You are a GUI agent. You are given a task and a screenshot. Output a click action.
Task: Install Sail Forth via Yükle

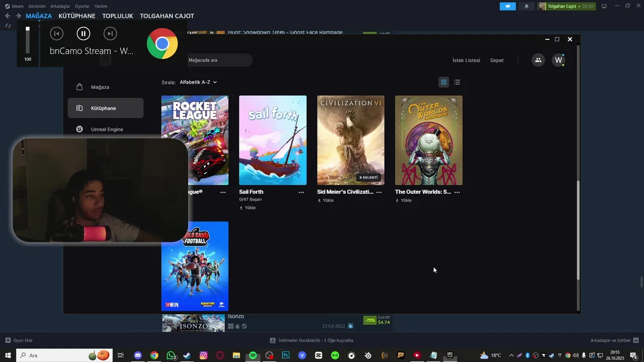pos(248,208)
